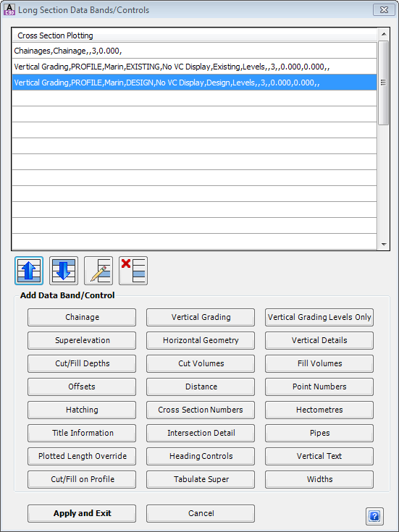Add Vertical Grading Levels Only band

point(319,317)
